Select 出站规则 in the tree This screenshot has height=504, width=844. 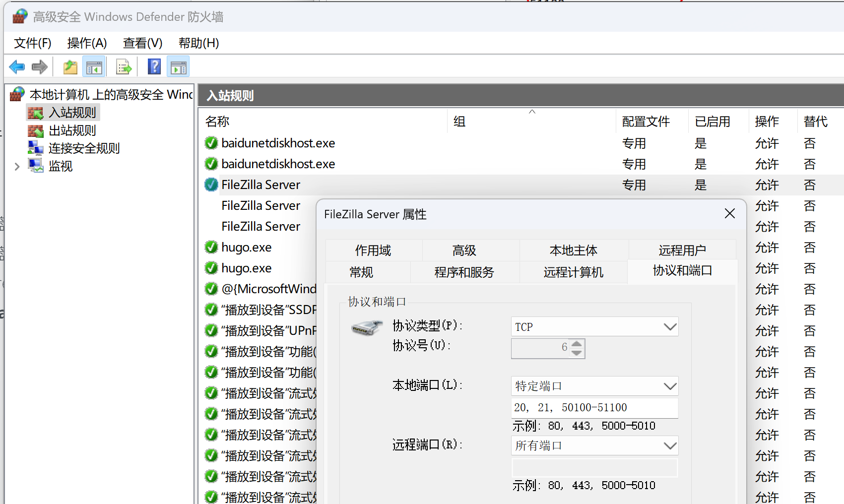(72, 130)
